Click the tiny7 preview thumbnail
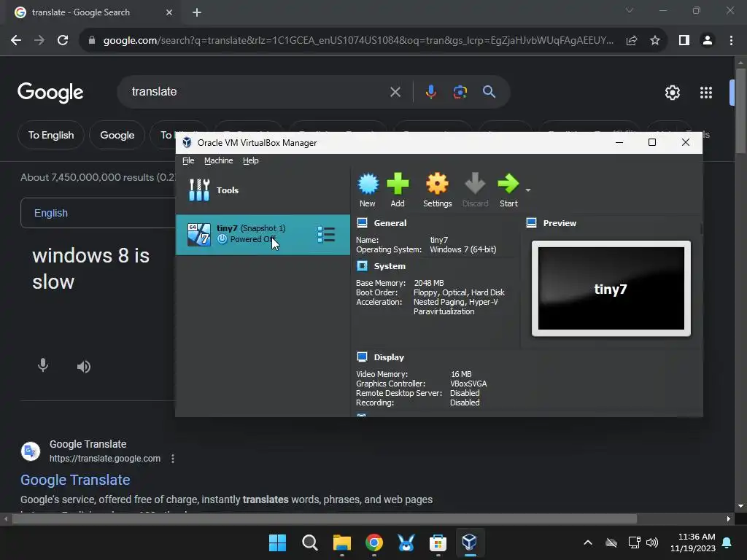Viewport: 747px width, 560px height. pyautogui.click(x=611, y=289)
